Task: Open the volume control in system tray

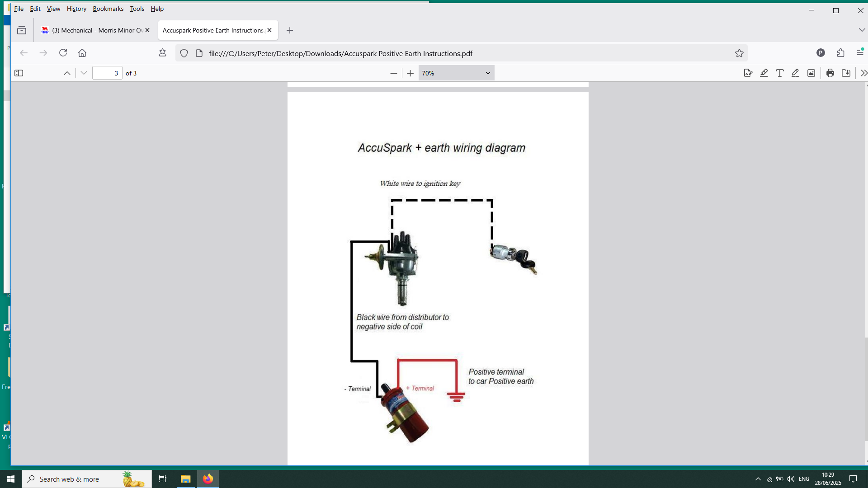Action: coord(791,479)
